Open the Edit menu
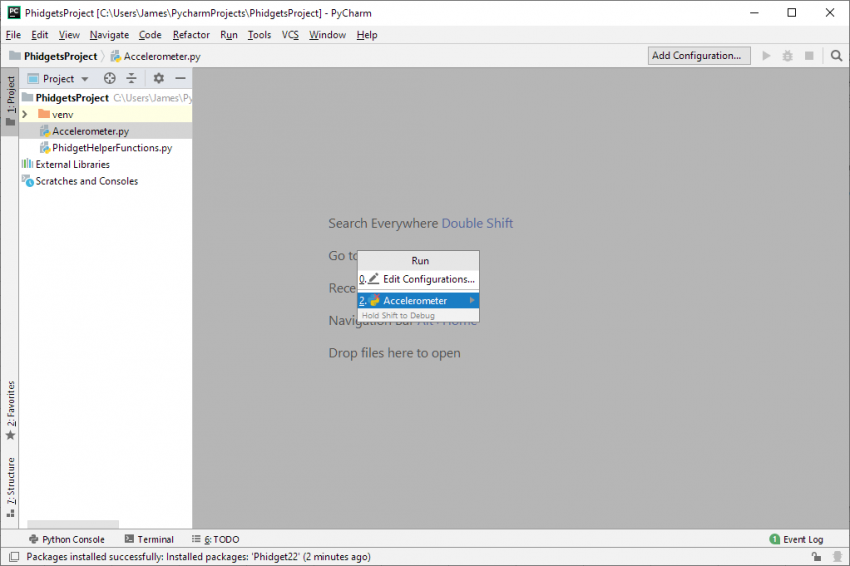850x566 pixels. 40,35
